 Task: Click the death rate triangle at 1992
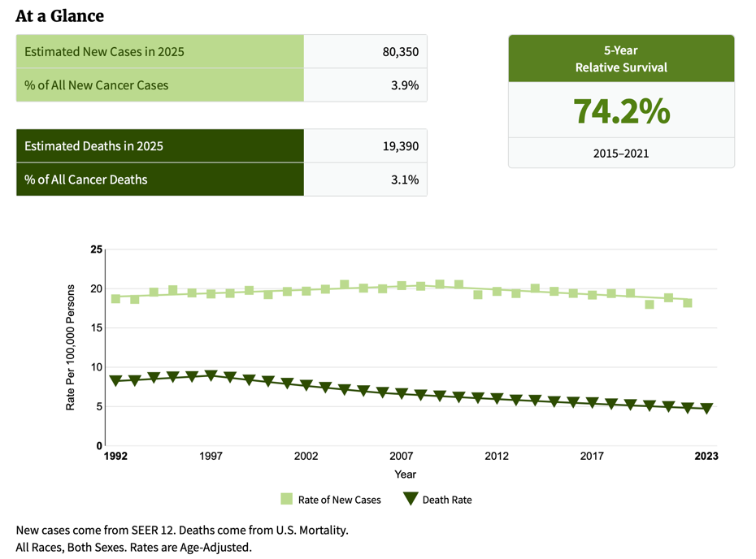tap(115, 380)
